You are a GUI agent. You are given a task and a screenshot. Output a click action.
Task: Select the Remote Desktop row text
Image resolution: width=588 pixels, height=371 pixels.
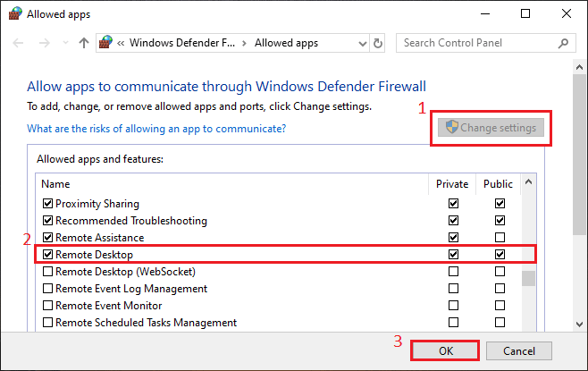pos(94,255)
